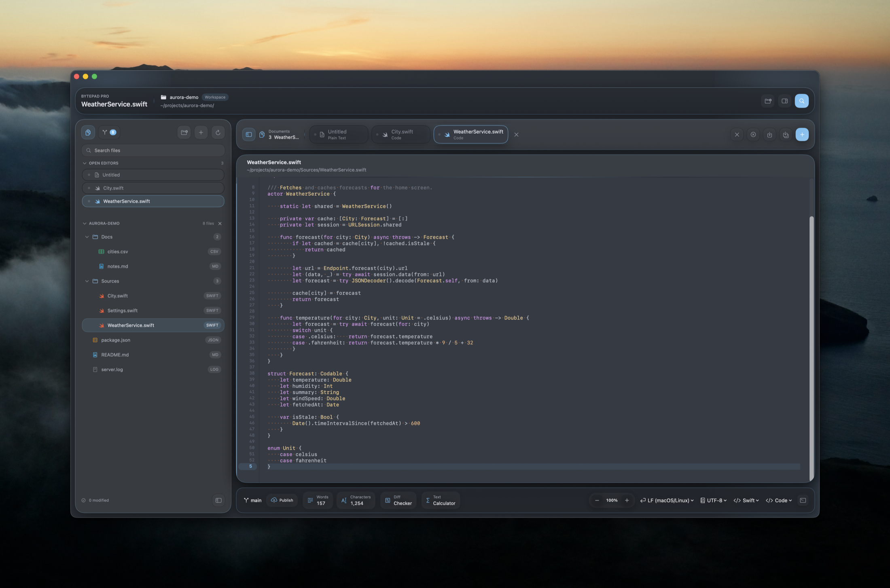Open cities.csv file
Viewport: 890px width, 588px height.
[153, 252]
